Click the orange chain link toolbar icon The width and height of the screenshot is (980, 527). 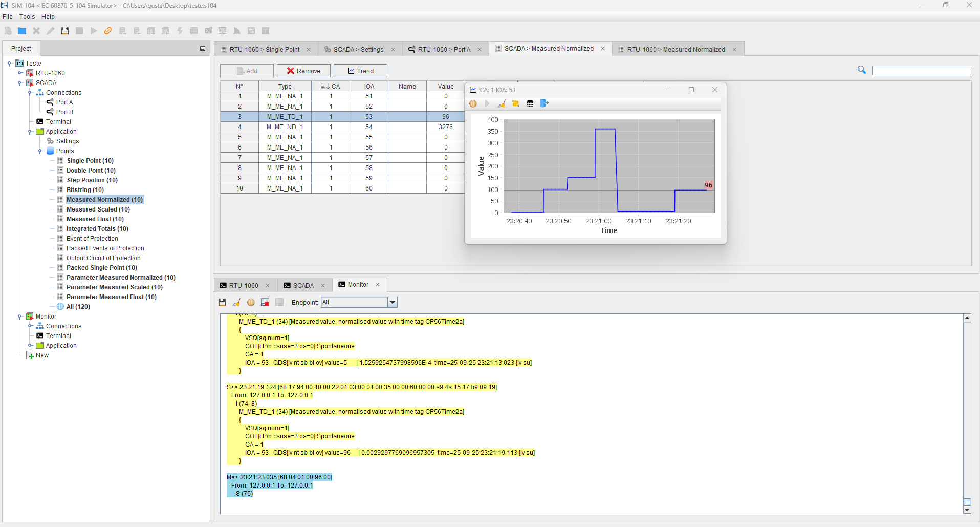pyautogui.click(x=108, y=31)
